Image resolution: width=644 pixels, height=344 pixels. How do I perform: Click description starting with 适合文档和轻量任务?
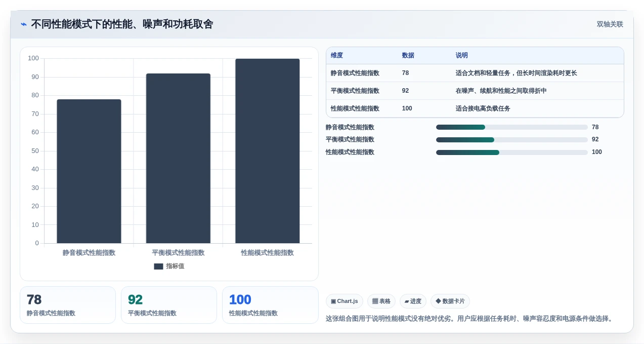coord(517,73)
